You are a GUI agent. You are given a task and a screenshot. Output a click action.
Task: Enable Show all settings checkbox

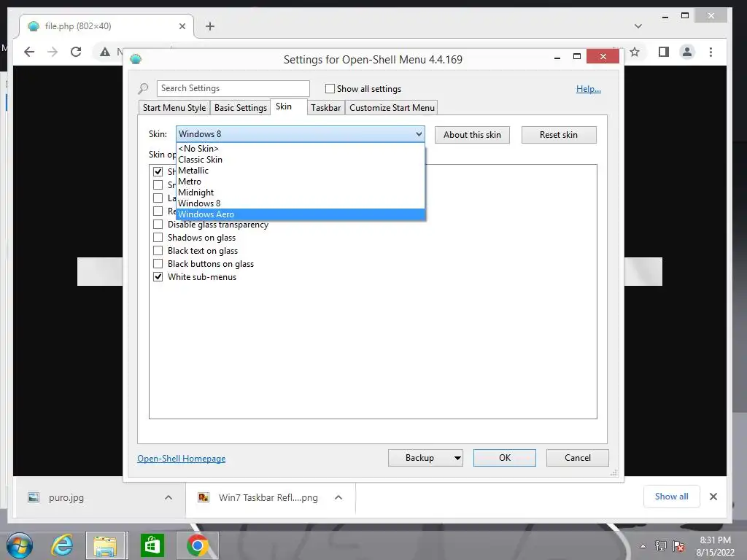pyautogui.click(x=330, y=88)
